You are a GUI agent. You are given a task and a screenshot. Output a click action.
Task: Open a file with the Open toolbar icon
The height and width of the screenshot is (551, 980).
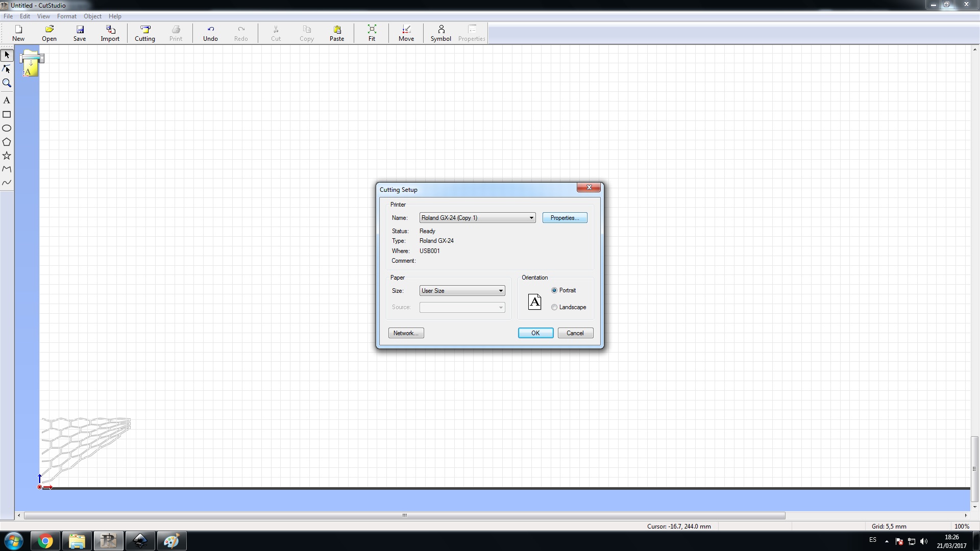coord(50,33)
